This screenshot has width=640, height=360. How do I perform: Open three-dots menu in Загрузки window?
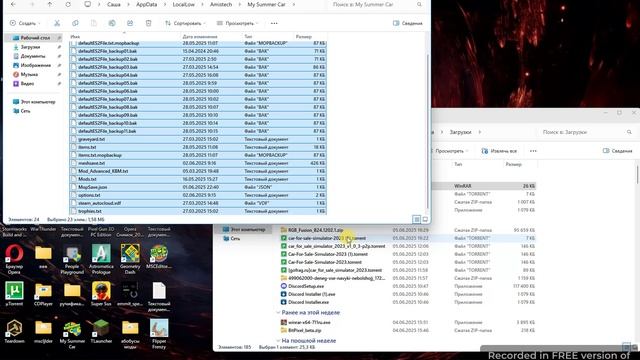click(533, 151)
